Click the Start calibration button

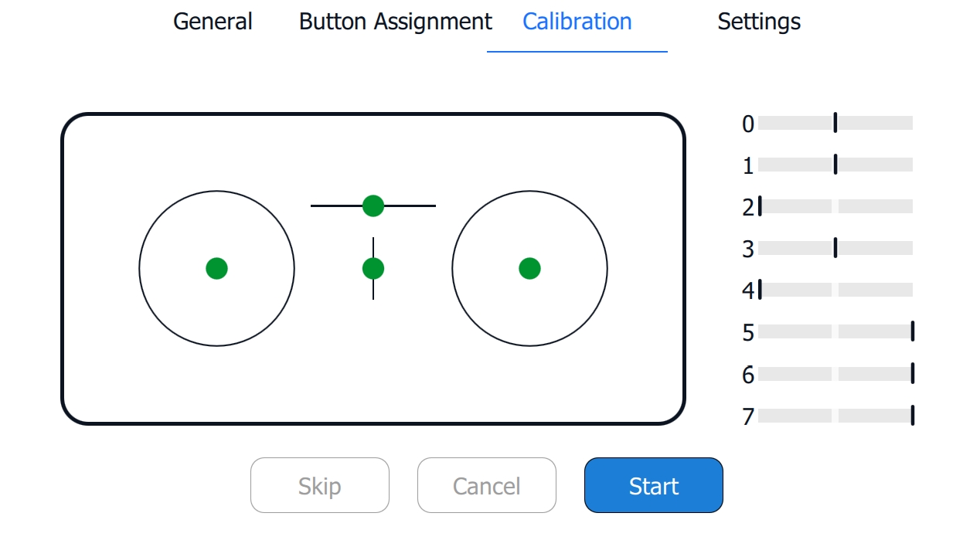(653, 485)
